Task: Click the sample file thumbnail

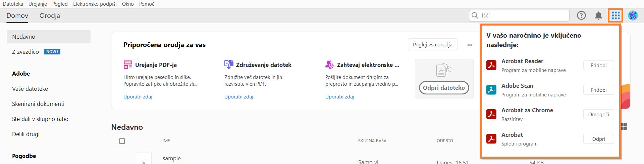Action: point(144,159)
